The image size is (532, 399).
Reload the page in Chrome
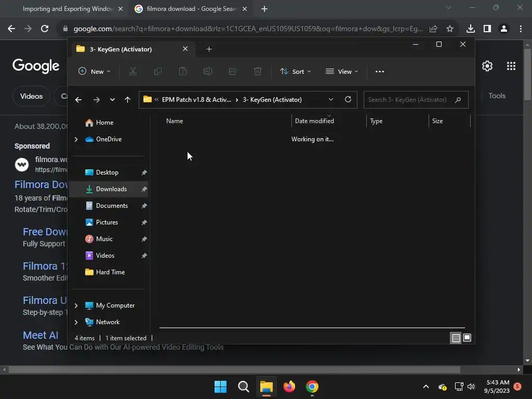coord(45,29)
